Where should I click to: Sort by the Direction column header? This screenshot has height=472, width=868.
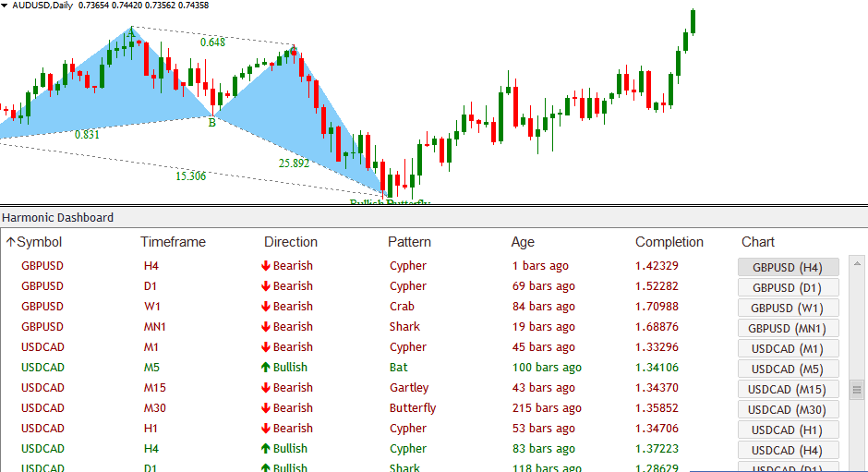coord(291,242)
